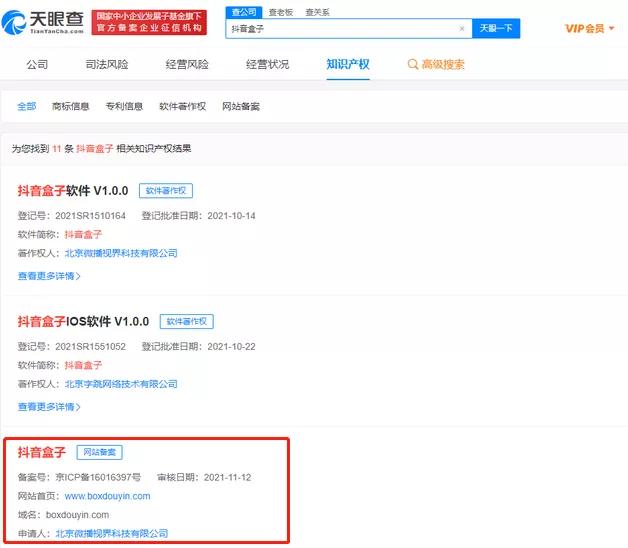Select the 查公司 search mode tab
This screenshot has width=628, height=548.
coord(244,12)
